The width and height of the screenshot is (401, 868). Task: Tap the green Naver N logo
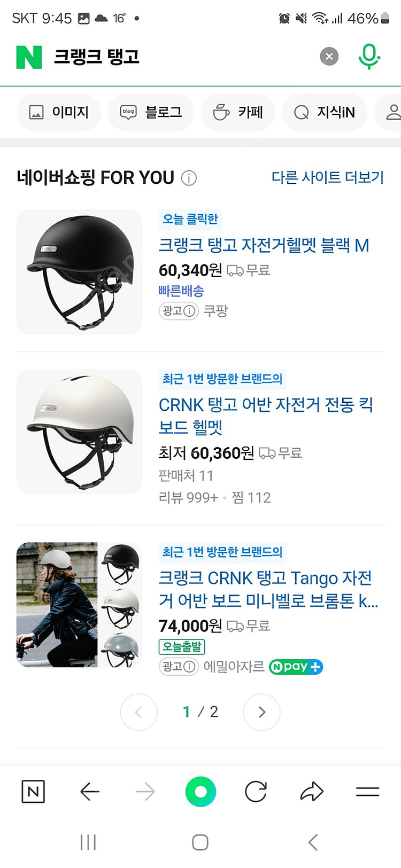(29, 57)
